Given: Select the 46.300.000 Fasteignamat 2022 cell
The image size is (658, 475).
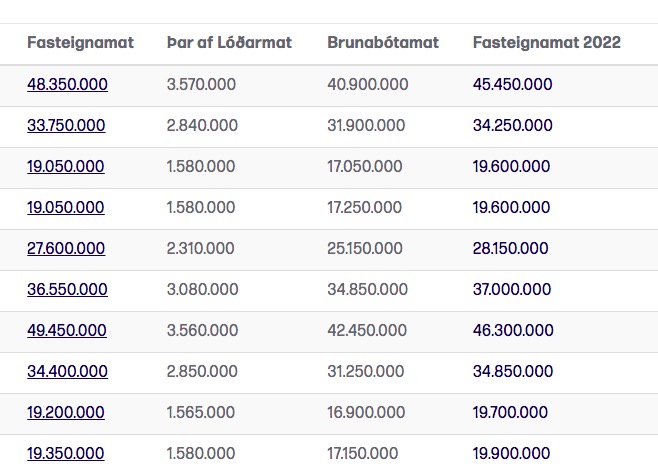Looking at the screenshot, I should 513,330.
